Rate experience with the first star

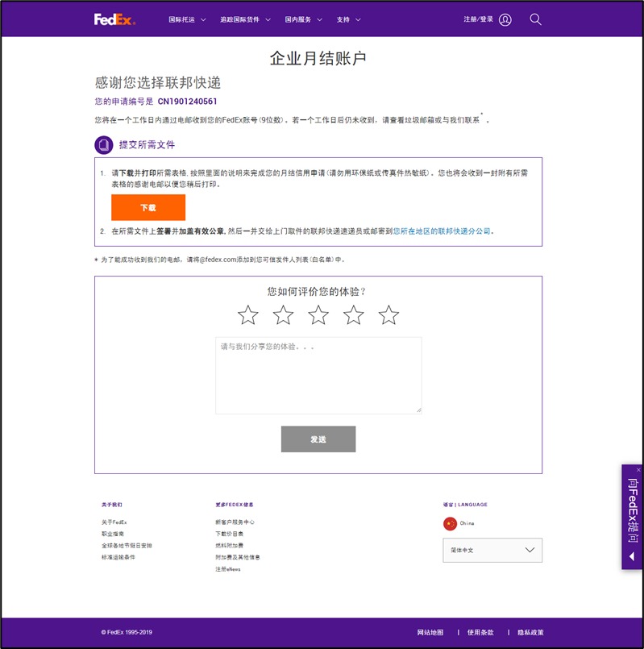click(248, 315)
